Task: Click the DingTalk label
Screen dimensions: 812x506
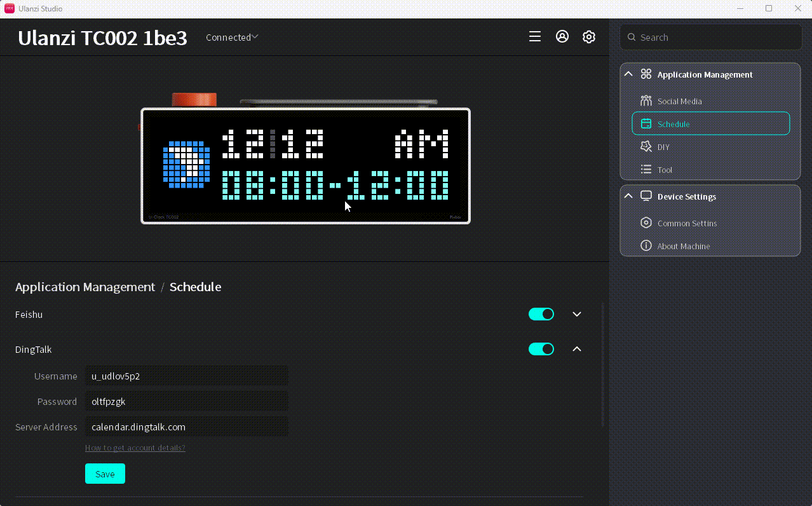Action: tap(34, 349)
